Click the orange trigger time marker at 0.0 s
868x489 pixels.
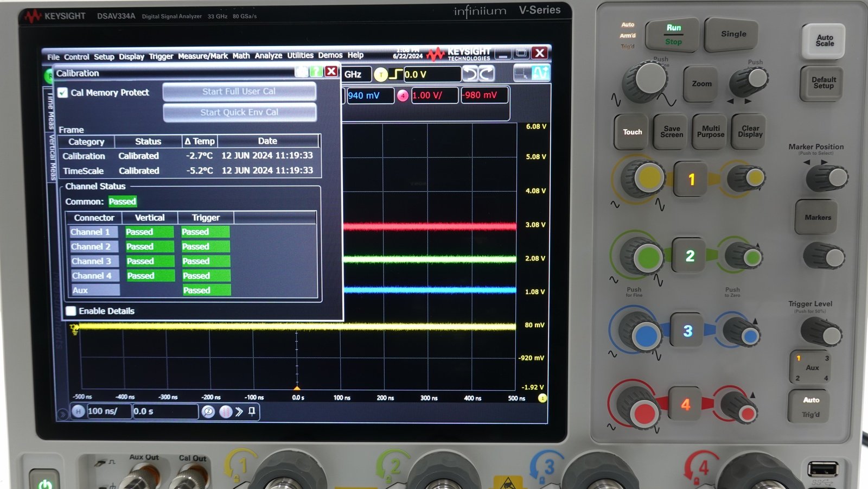(x=297, y=388)
